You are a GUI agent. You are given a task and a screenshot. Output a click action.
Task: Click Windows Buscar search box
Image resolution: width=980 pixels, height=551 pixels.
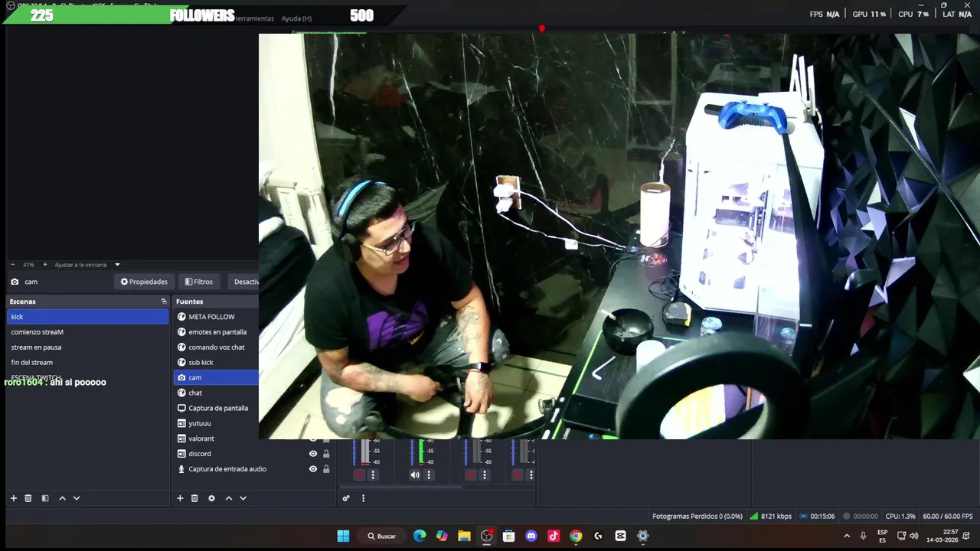(x=382, y=536)
